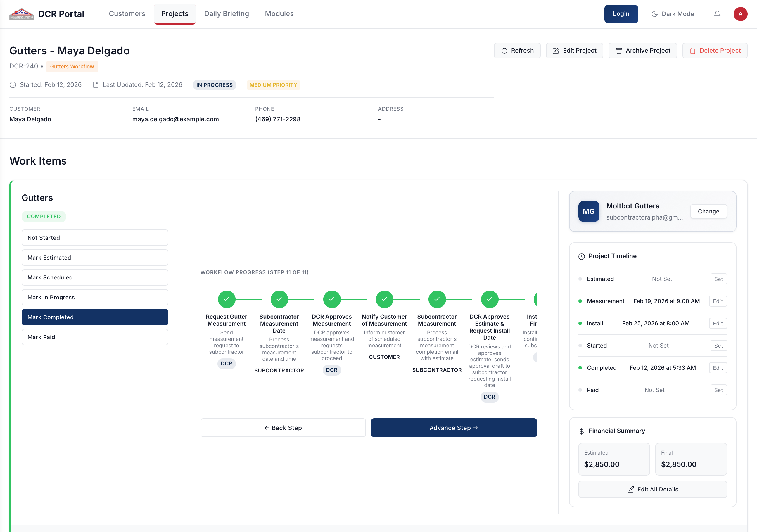This screenshot has width=757, height=532.
Task: Click the green check on Request Gutter Measurement
Action: 227,299
